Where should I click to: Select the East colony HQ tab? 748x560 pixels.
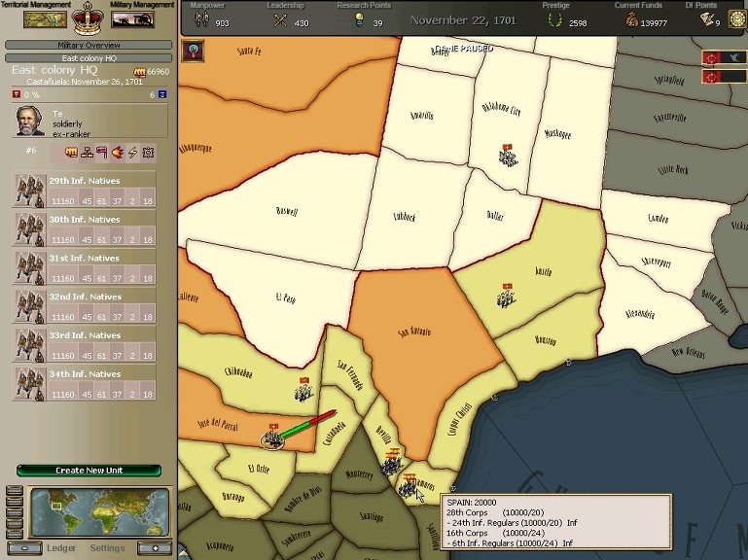(89, 58)
